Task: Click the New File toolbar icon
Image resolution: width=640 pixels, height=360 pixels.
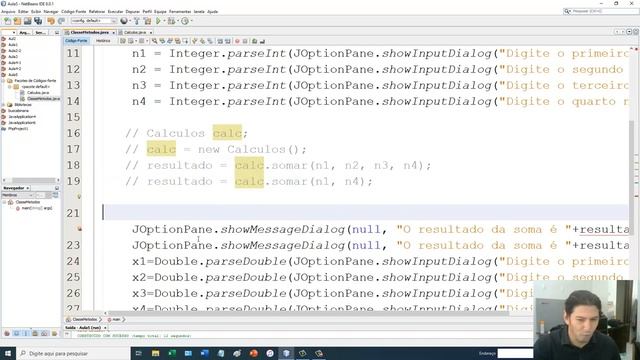Action: pyautogui.click(x=7, y=21)
